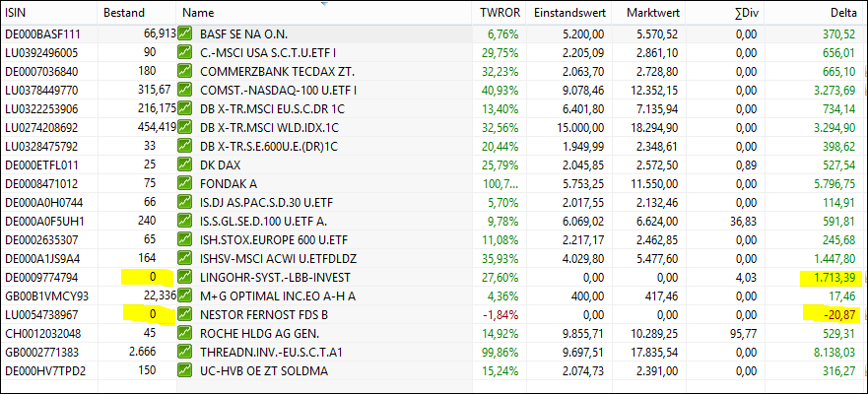Sort by the TWROR column header
Image resolution: width=868 pixels, height=394 pixels.
coord(498,14)
